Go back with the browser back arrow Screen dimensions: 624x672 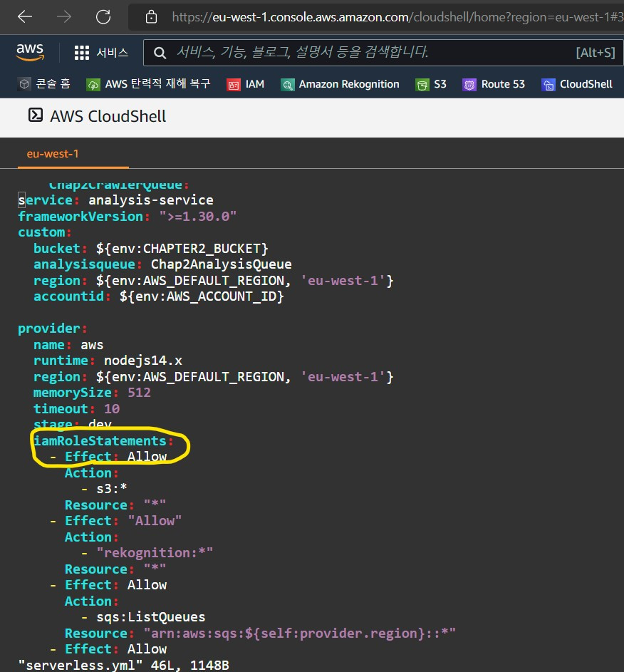point(25,16)
